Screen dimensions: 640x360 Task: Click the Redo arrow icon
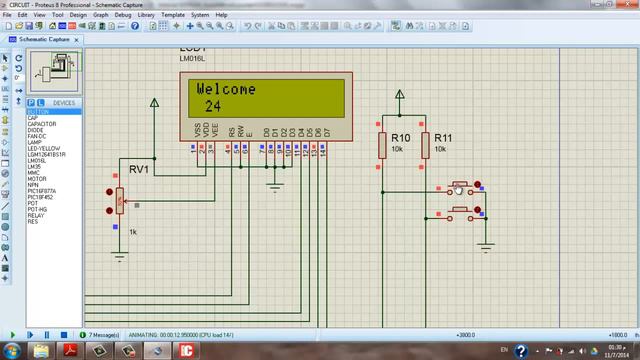(258, 26)
